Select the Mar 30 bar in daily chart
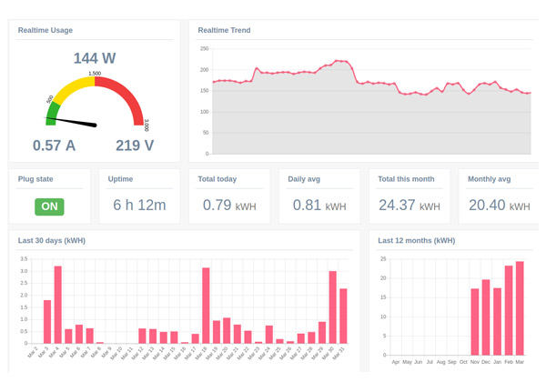Screen dimensions: 546x392 click(x=332, y=307)
